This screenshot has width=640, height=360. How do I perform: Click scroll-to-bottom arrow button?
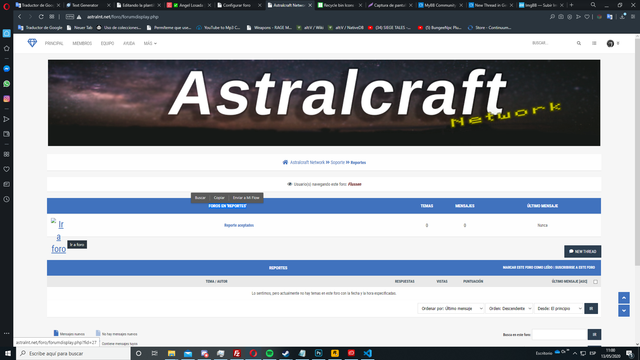[x=624, y=311]
